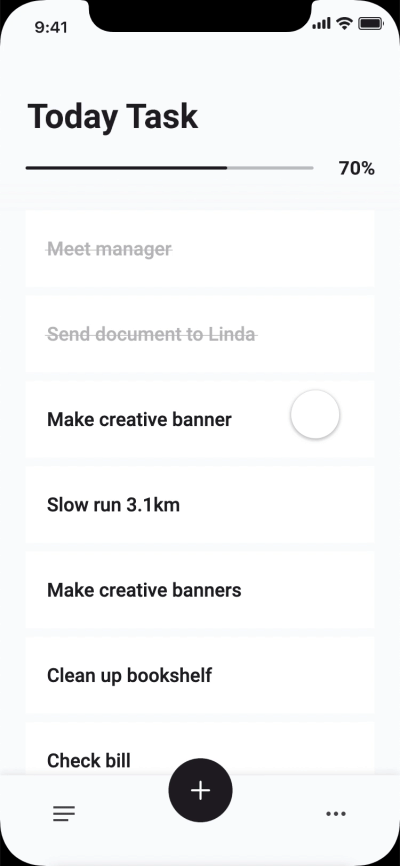Uncheck Send document to Linda task

[200, 334]
